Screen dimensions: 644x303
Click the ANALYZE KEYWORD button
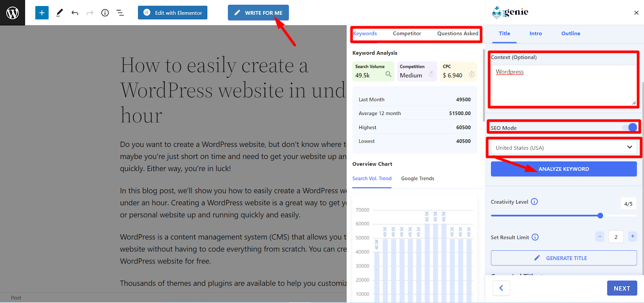(x=563, y=169)
